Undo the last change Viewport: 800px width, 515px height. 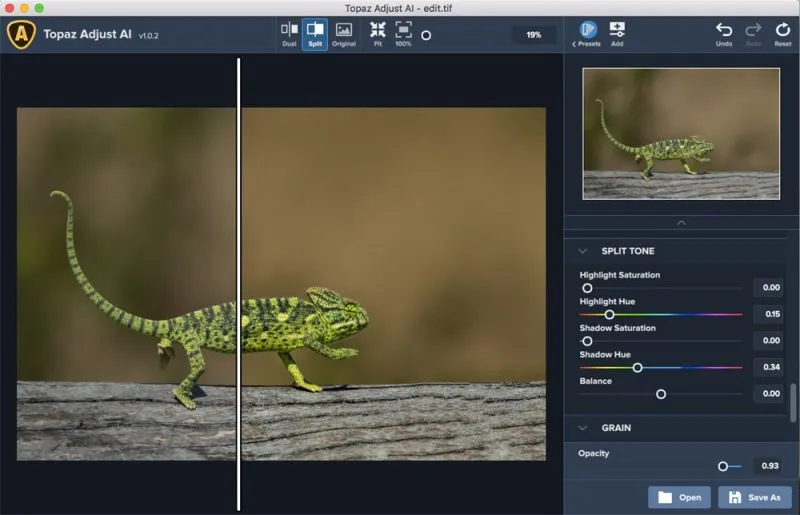coord(723,34)
